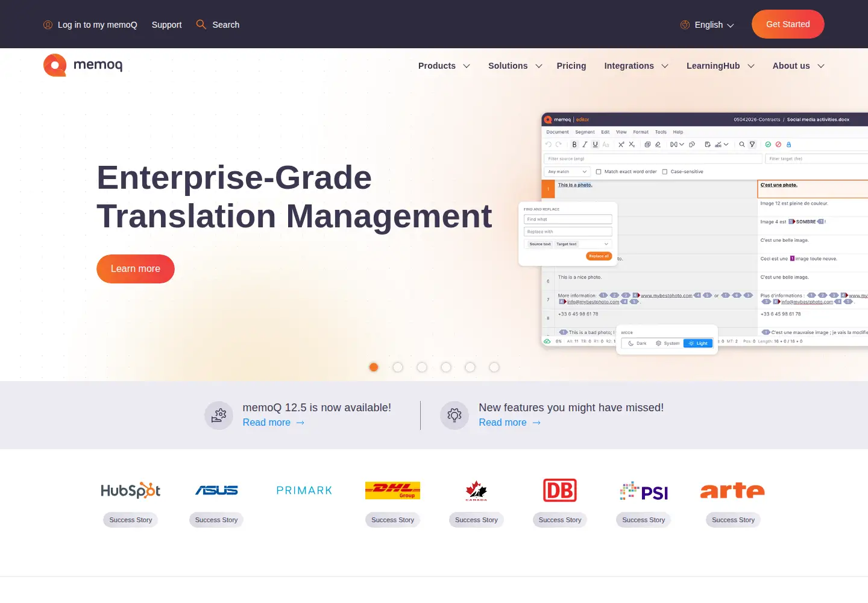Open Document menu in editor preview
This screenshot has height=603, width=868.
click(558, 132)
